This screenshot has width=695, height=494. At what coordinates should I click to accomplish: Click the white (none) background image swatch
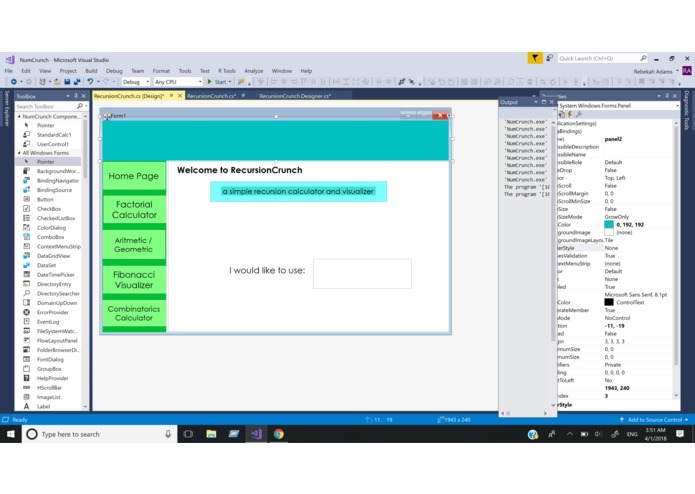[609, 232]
